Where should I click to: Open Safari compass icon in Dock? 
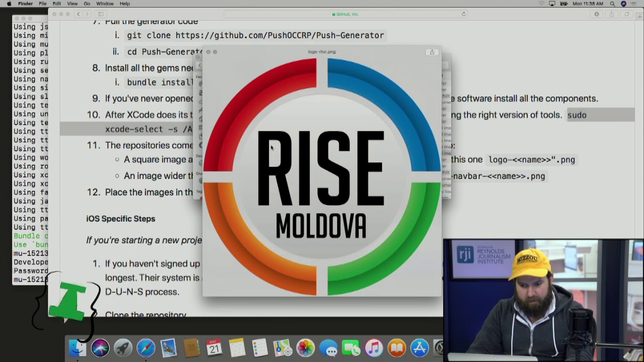[x=146, y=348]
